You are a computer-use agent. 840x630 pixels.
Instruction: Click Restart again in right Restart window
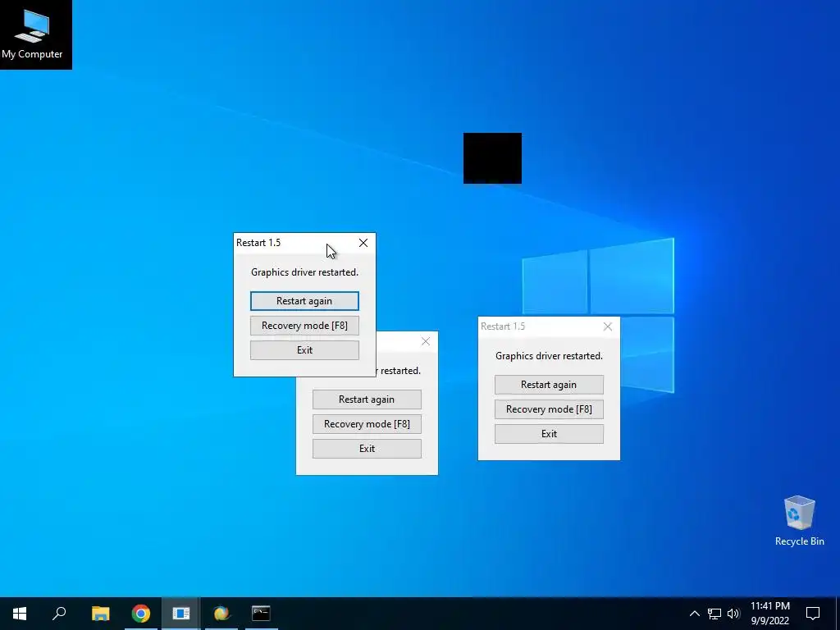point(549,385)
